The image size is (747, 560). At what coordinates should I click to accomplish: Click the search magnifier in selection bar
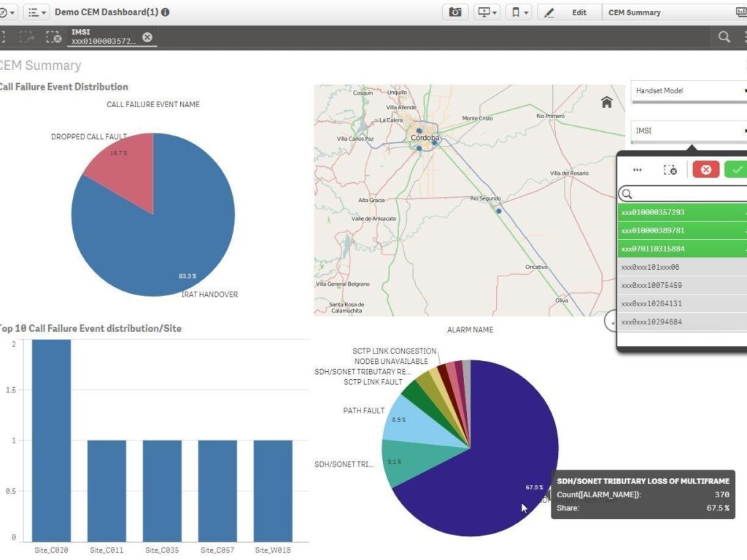point(724,37)
